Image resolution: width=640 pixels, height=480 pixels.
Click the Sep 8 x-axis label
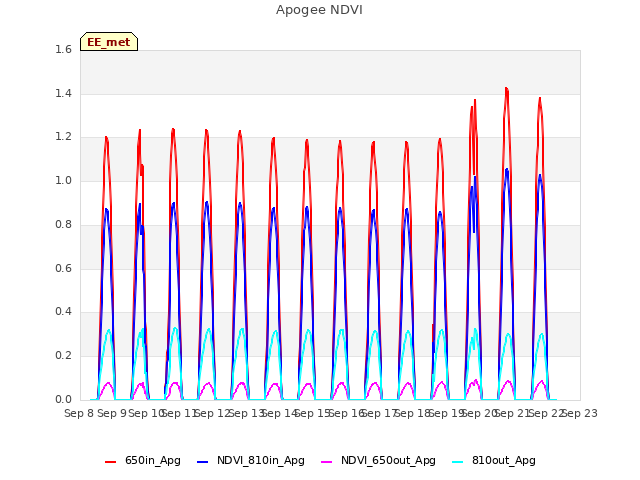[x=79, y=413]
